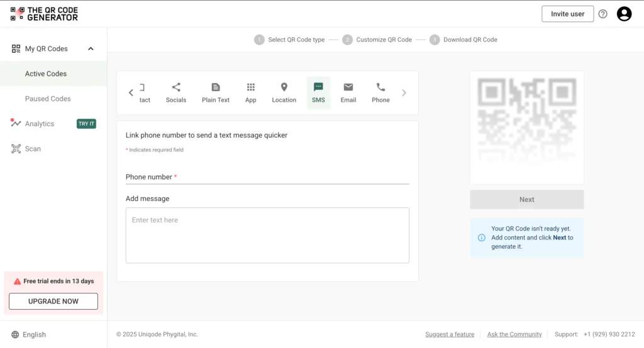The height and width of the screenshot is (348, 644).
Task: Select the Phone handset icon
Action: (x=380, y=87)
